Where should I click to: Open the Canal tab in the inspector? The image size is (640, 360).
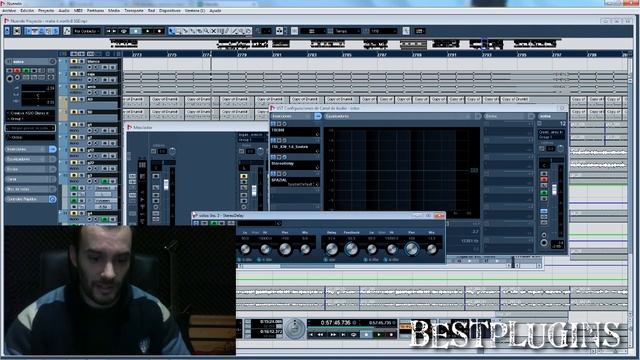(x=31, y=179)
